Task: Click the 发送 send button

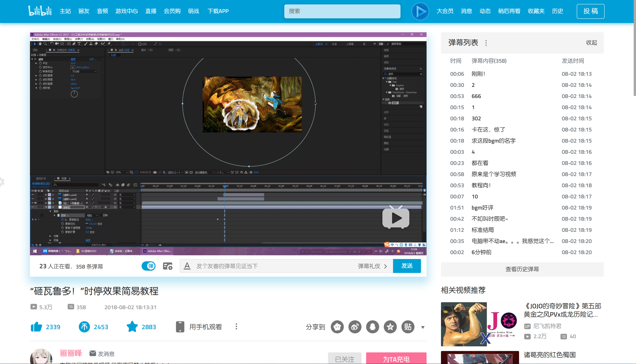Action: pyautogui.click(x=407, y=266)
